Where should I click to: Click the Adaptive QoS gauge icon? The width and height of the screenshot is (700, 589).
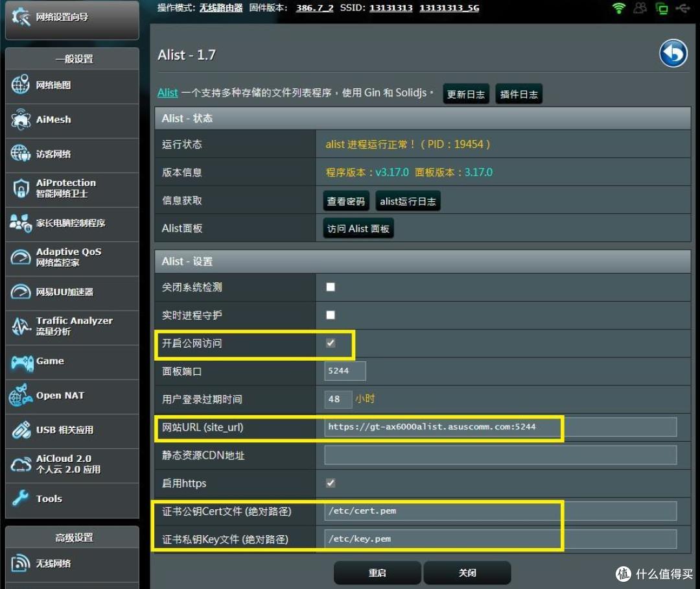click(x=21, y=257)
